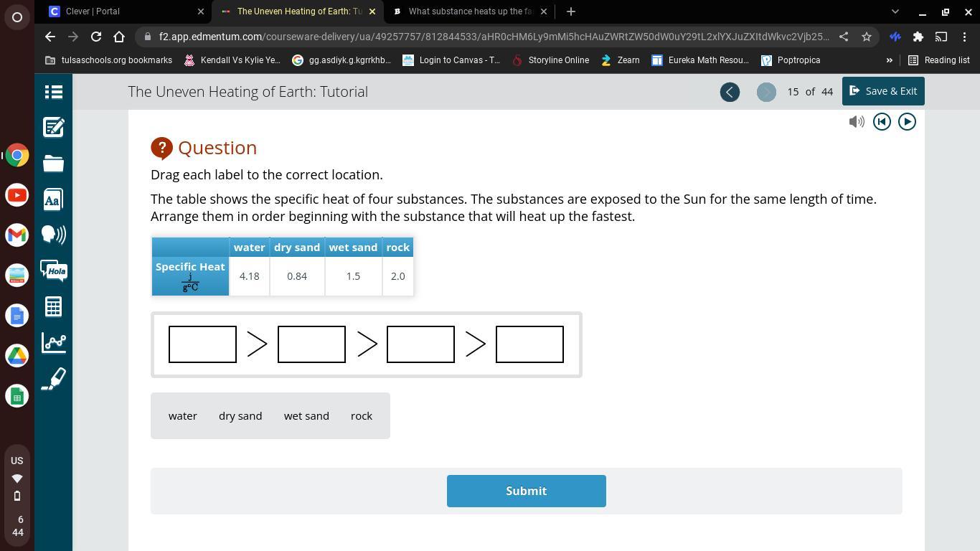The image size is (980, 551).
Task: Open gg.asdiyk Google bookmark
Action: coord(342,60)
